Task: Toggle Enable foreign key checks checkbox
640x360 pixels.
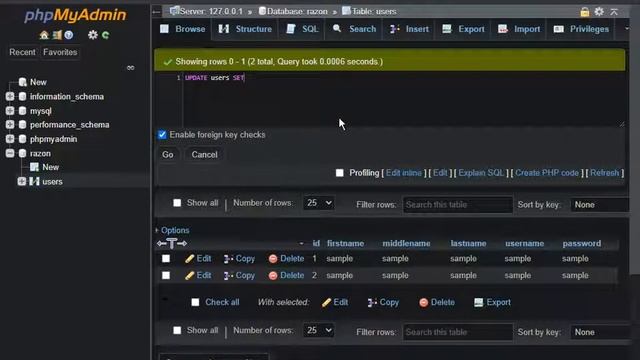Action: tap(162, 135)
